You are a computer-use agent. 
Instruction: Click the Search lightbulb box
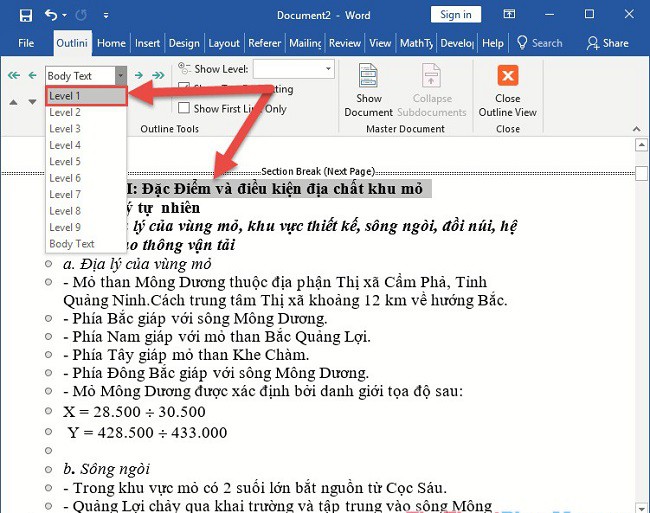539,43
